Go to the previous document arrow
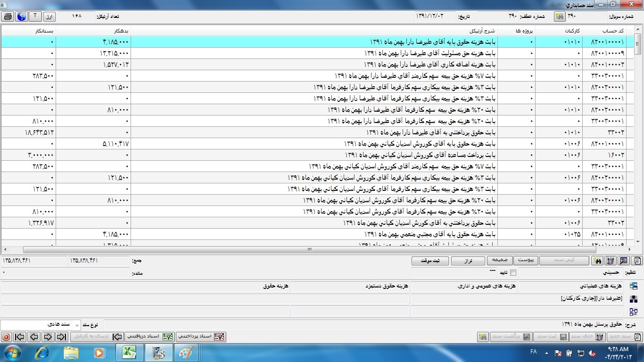This screenshot has width=644, height=362. point(33,337)
